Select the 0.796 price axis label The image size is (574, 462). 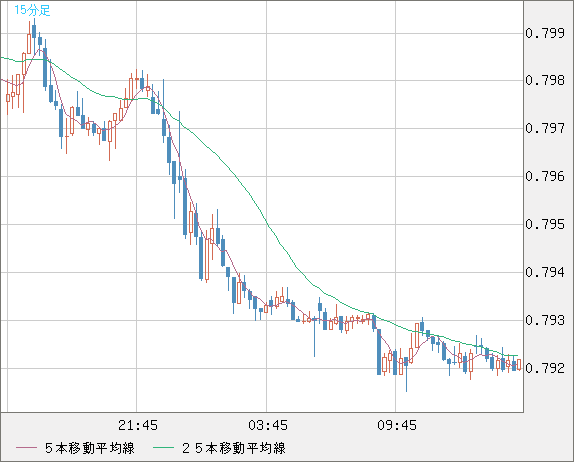545,176
